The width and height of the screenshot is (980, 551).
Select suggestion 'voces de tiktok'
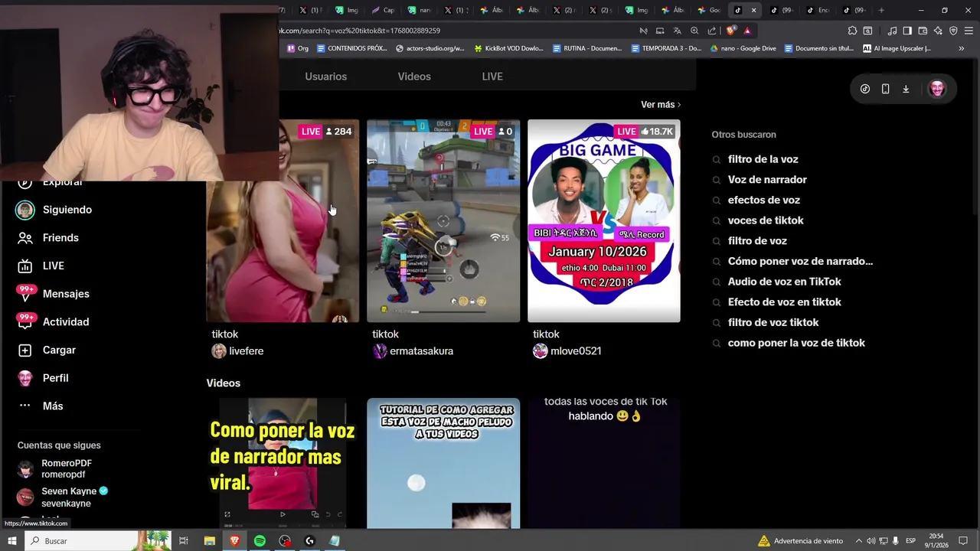coord(766,220)
